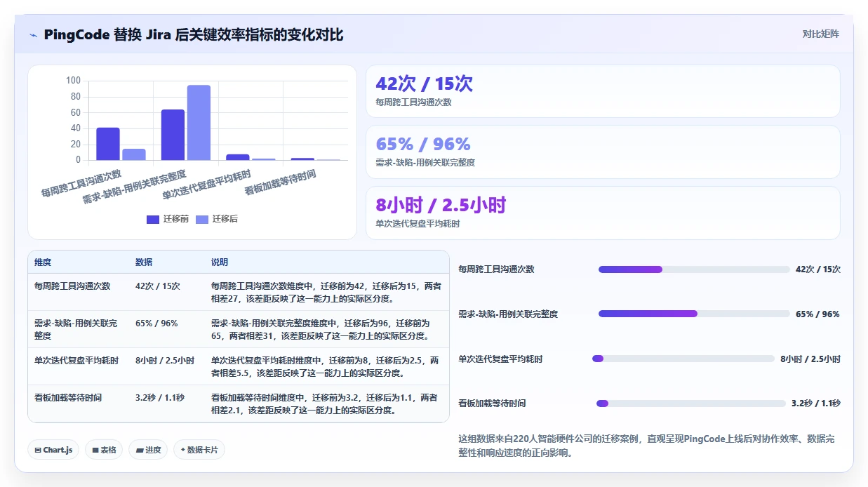
Task: Click the 迁移前 bar for 每周跨工具沟通次数
Action: point(108,144)
